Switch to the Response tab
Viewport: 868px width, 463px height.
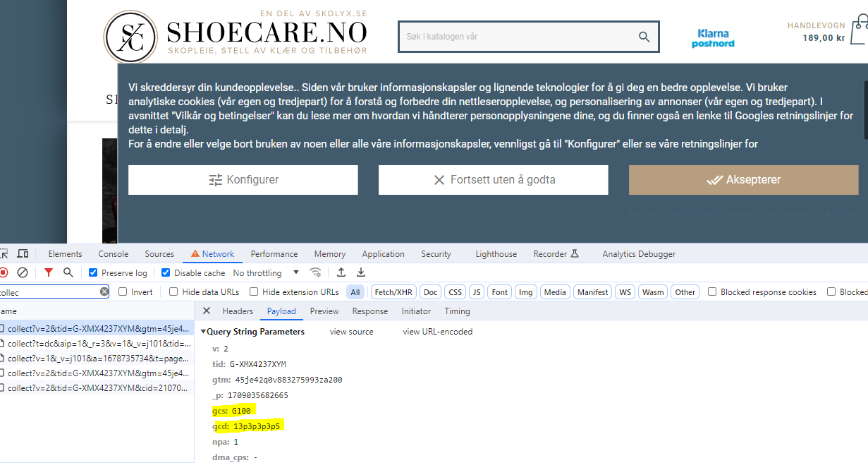(370, 311)
